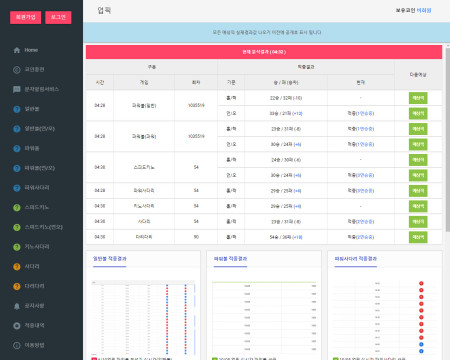Open the 파워볼 results table thumbnail
450x360 pixels.
pyautogui.click(x=264, y=317)
